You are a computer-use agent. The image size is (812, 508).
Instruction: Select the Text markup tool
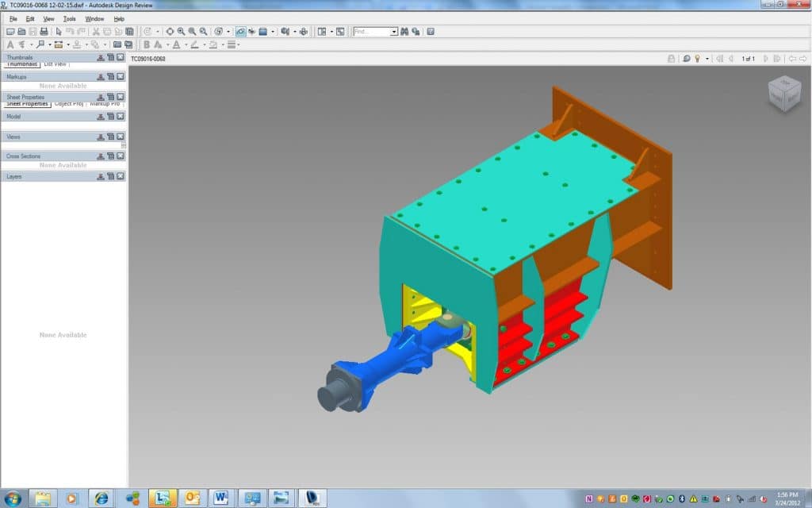[x=10, y=44]
